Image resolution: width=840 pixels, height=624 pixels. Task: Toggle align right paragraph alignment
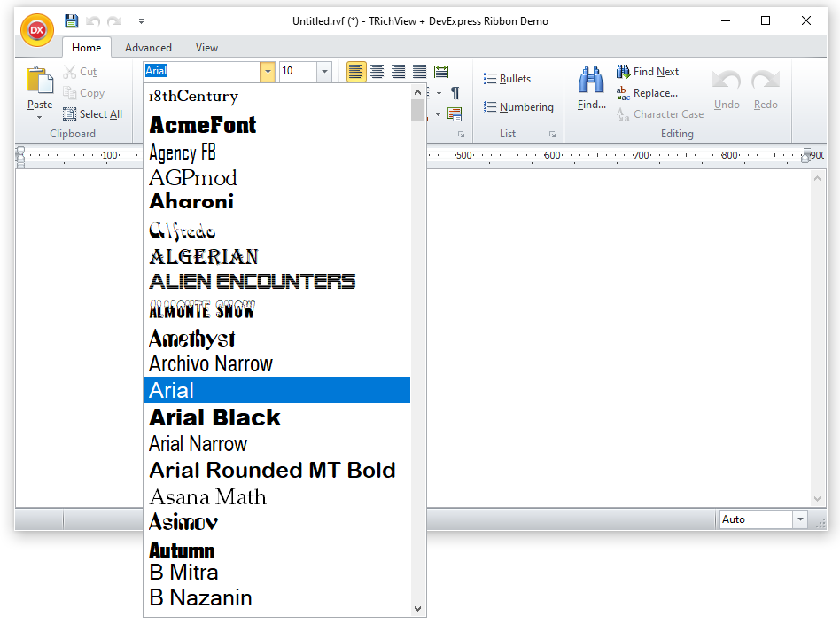tap(399, 71)
